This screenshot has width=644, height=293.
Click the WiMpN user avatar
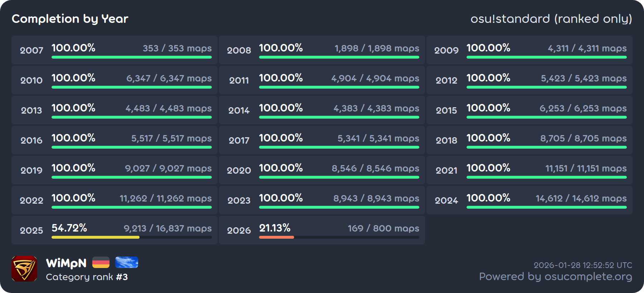(x=24, y=269)
